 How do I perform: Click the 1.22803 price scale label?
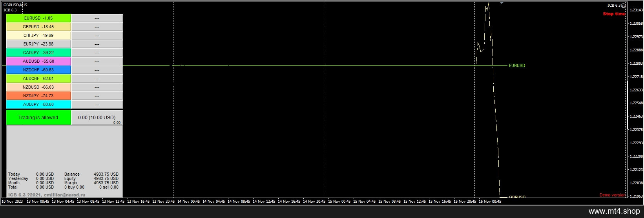click(x=636, y=64)
